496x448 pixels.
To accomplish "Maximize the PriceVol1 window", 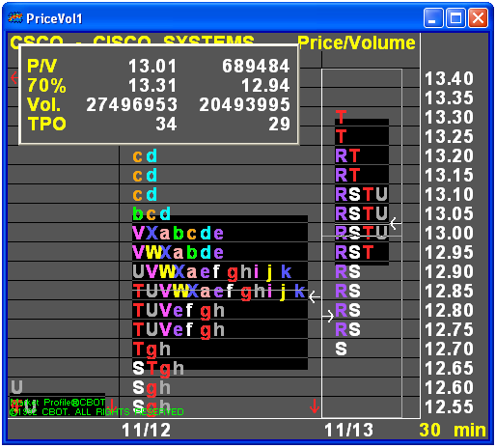I will pos(455,18).
